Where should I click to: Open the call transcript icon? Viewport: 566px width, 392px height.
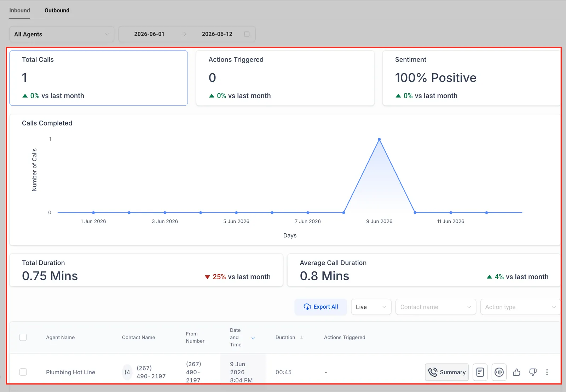coord(480,372)
